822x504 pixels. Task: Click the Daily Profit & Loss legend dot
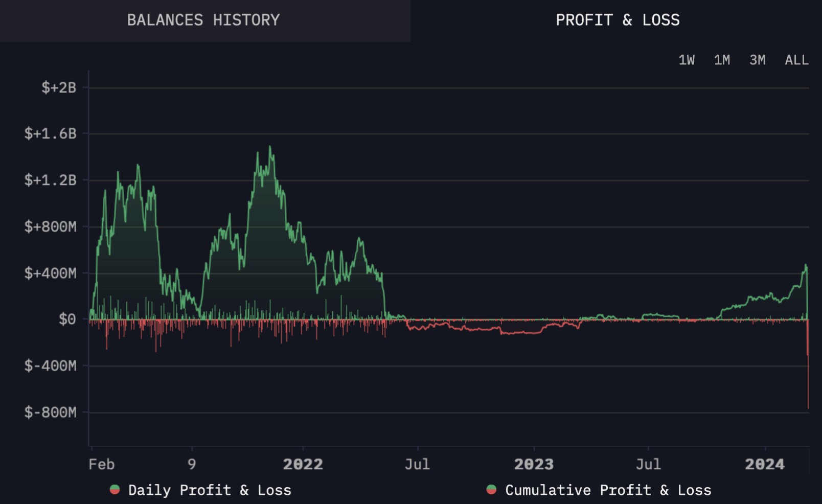click(115, 490)
